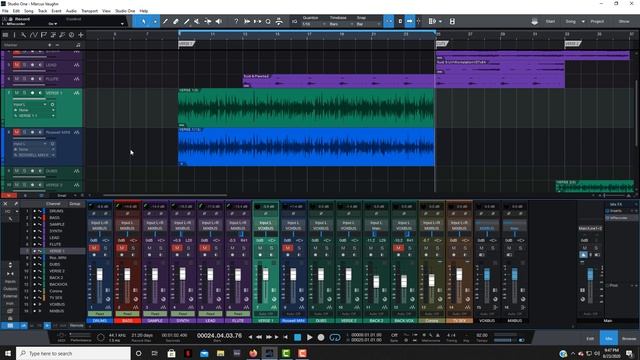Click the Record button in transport
The width and height of the screenshot is (640, 360).
pos(321,337)
